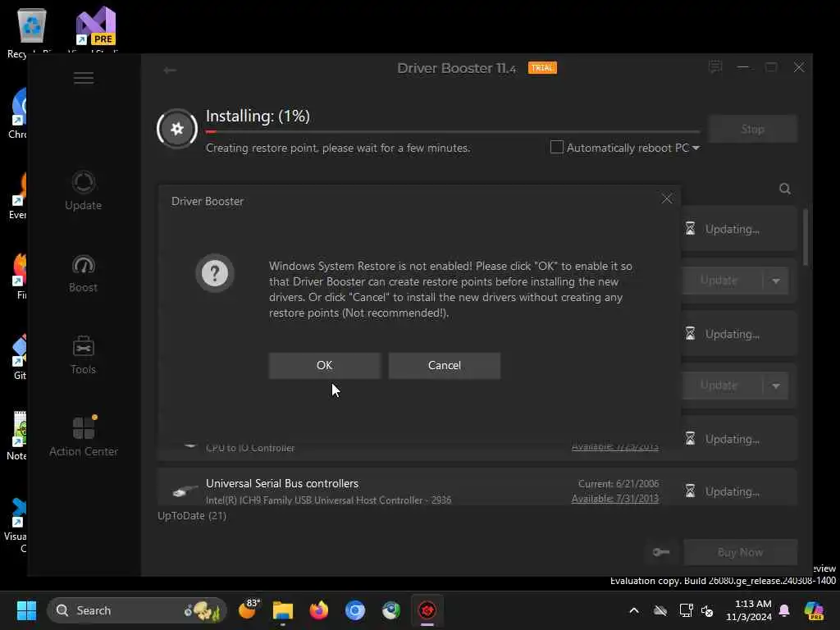
Task: Open the weather widget showing 83°
Action: pos(249,609)
